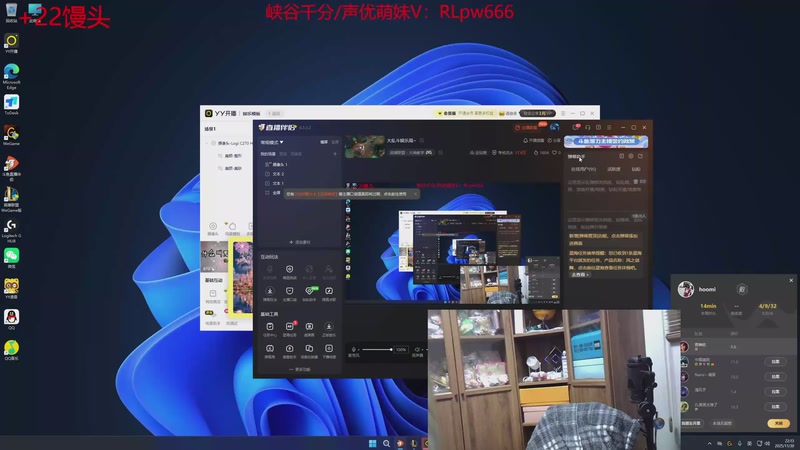The image size is (800, 450).
Task: Mute the speaker icon beside 100% field
Action: [x=417, y=349]
